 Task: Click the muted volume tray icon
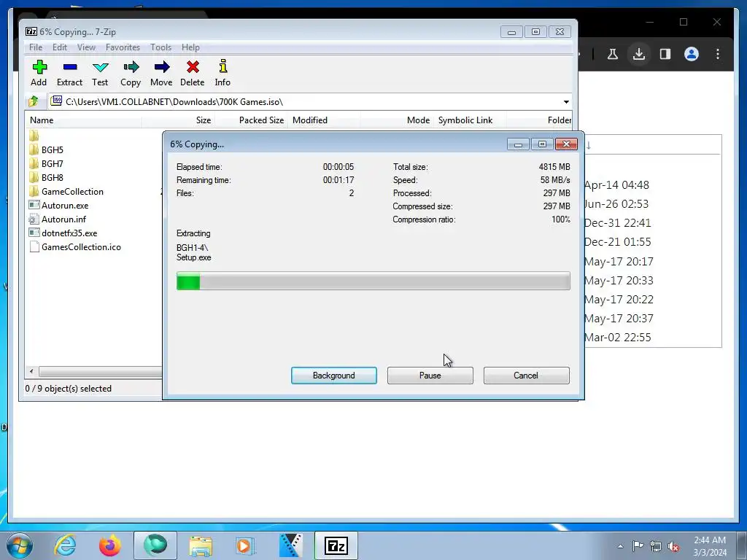(673, 546)
